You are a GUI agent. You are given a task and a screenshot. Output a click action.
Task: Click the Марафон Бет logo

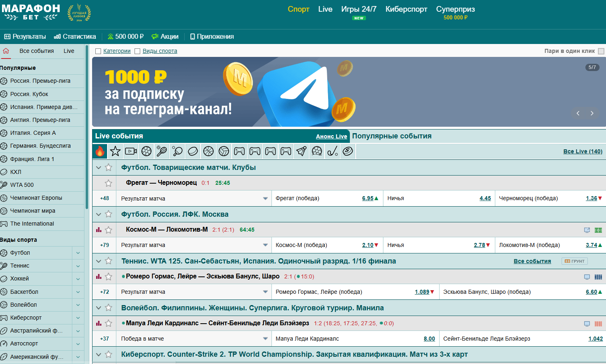click(31, 12)
